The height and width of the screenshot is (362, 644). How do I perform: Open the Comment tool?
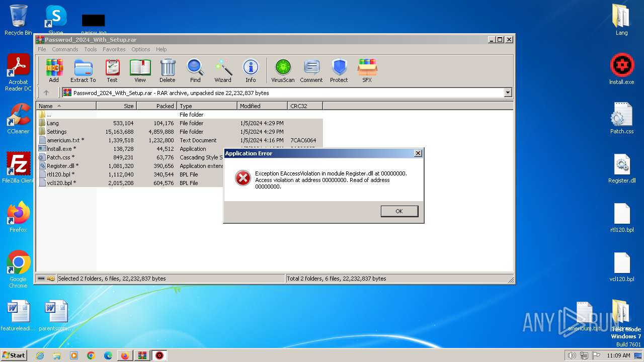pos(311,70)
